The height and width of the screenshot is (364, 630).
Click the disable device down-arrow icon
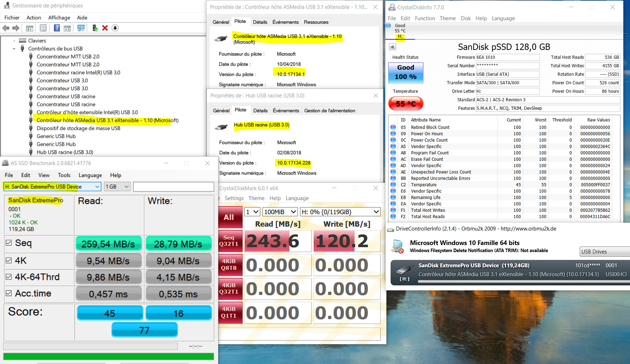115,28
